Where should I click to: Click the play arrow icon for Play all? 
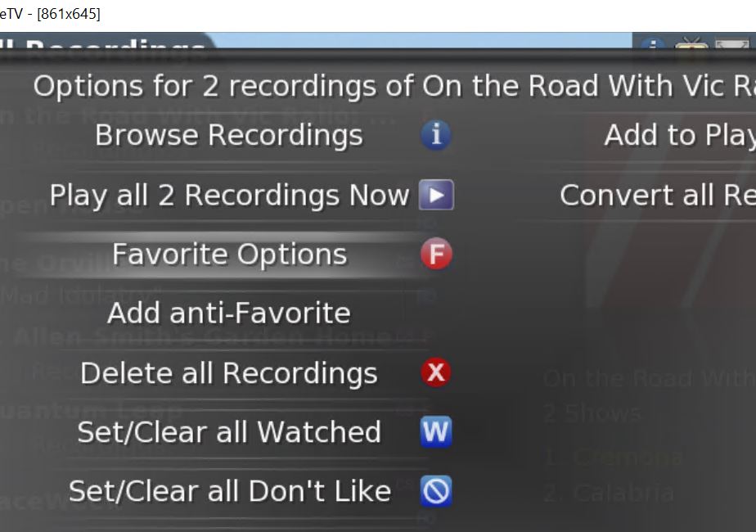[436, 195]
